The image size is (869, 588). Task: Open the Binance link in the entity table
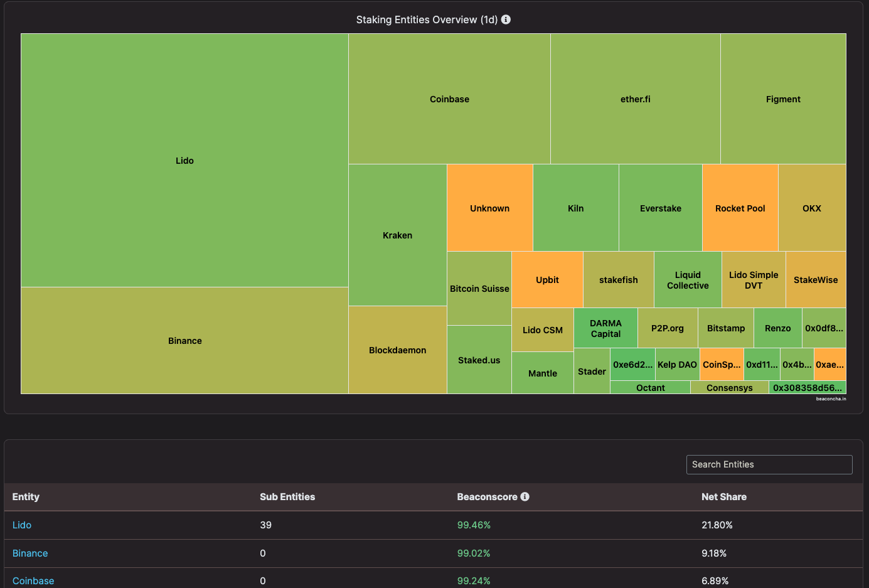pyautogui.click(x=30, y=553)
